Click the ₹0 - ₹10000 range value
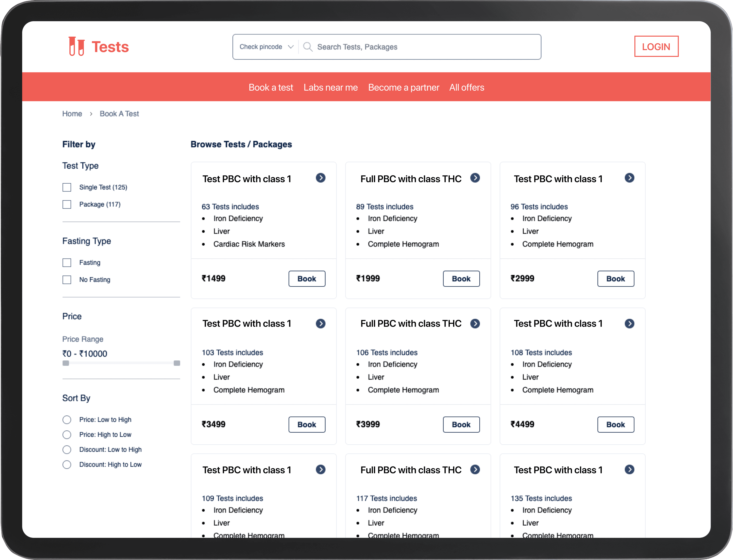The width and height of the screenshot is (733, 560). pos(85,354)
